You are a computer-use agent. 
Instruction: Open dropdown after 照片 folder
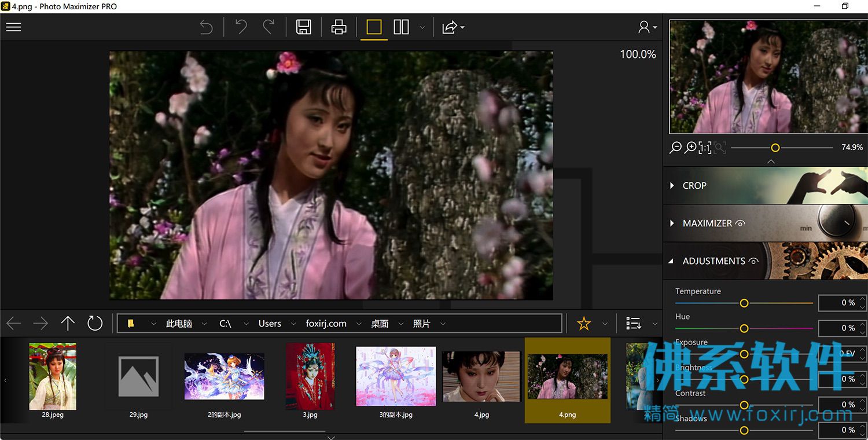click(x=443, y=324)
